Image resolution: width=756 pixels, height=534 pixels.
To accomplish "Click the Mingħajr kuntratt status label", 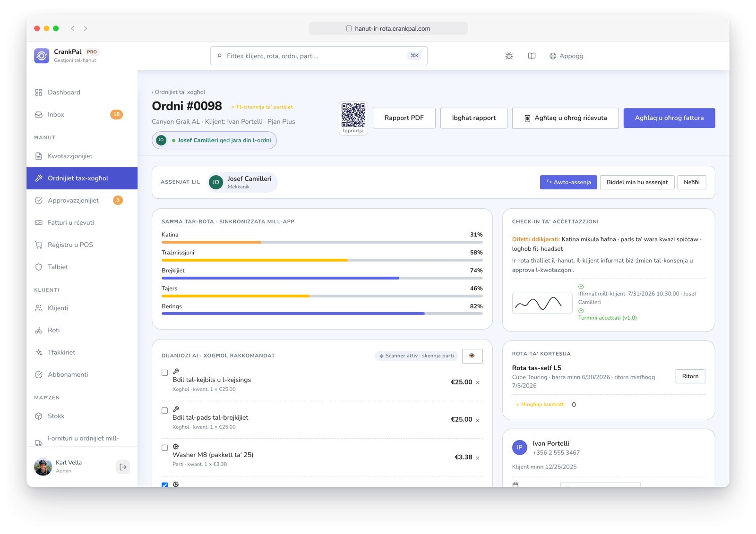I will 540,405.
